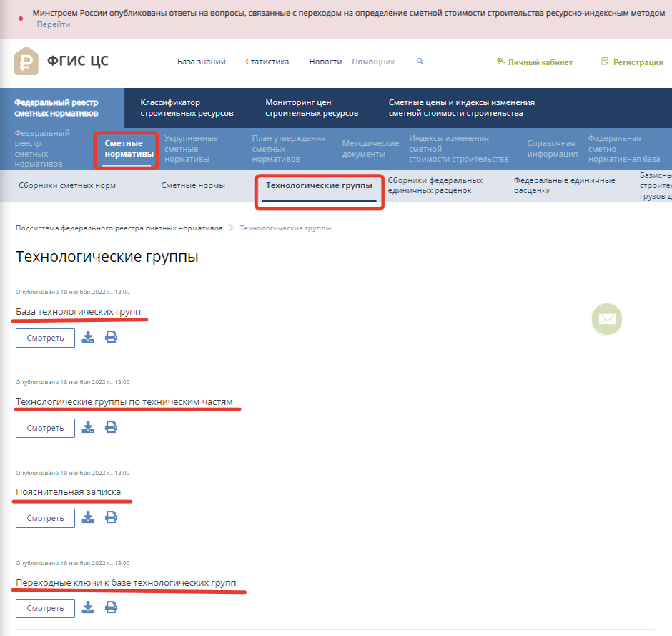Open Справочная информация submenu item
Viewport: 672px width, 636px height.
pos(552,148)
